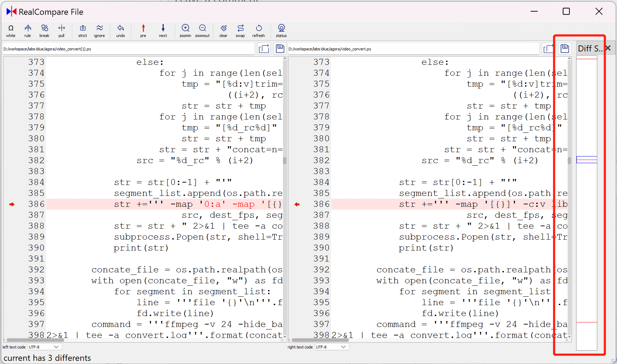Clear the current comparison
Screen dimensions: 617x364
(223, 31)
